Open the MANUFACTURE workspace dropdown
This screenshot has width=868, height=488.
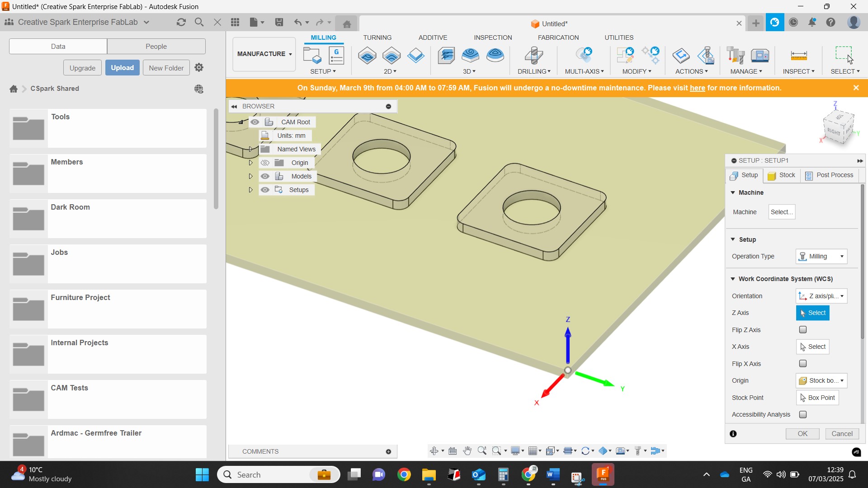(264, 54)
